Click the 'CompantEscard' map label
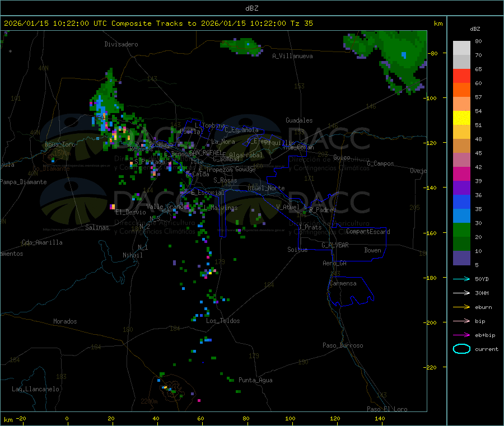 [x=368, y=231]
